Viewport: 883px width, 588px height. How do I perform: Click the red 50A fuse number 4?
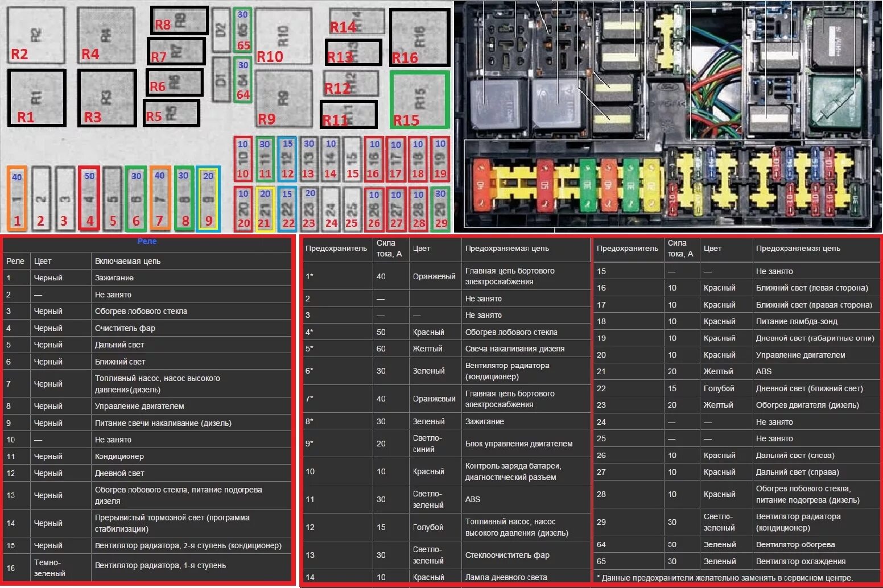89,198
